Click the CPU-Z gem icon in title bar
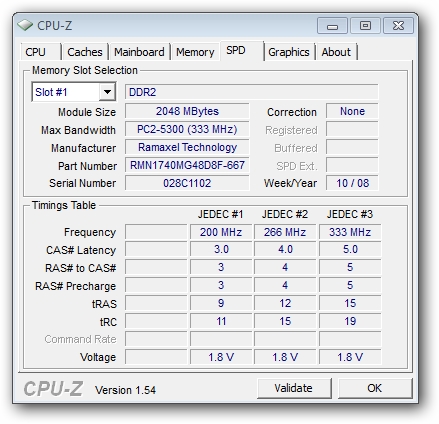This screenshot has height=424, width=439. click(x=25, y=25)
